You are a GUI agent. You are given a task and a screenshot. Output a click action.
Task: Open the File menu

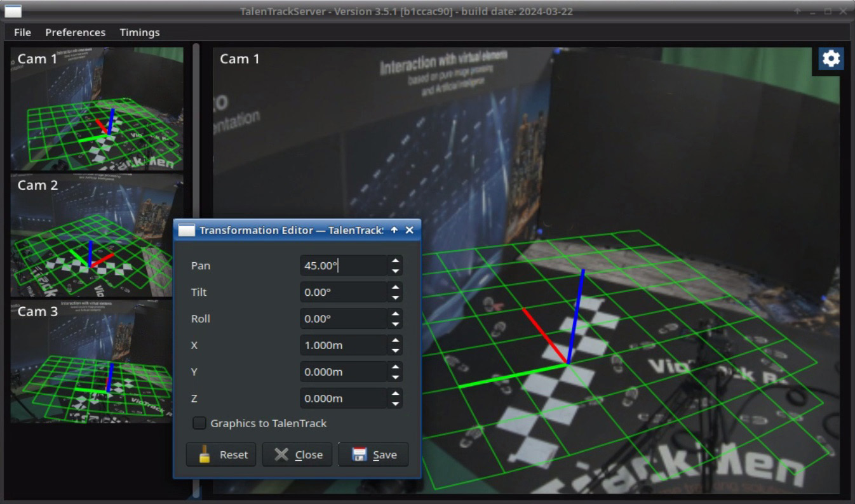pos(22,32)
